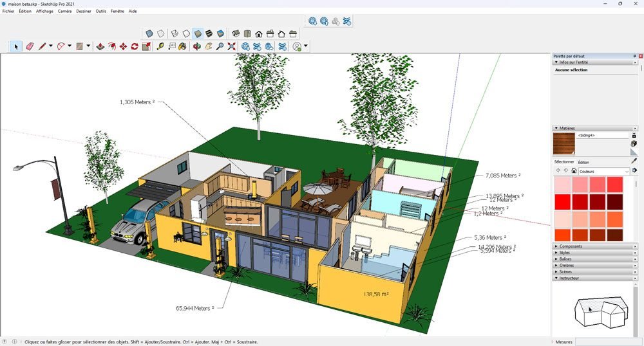Collapse the Matières panel

pos(594,129)
